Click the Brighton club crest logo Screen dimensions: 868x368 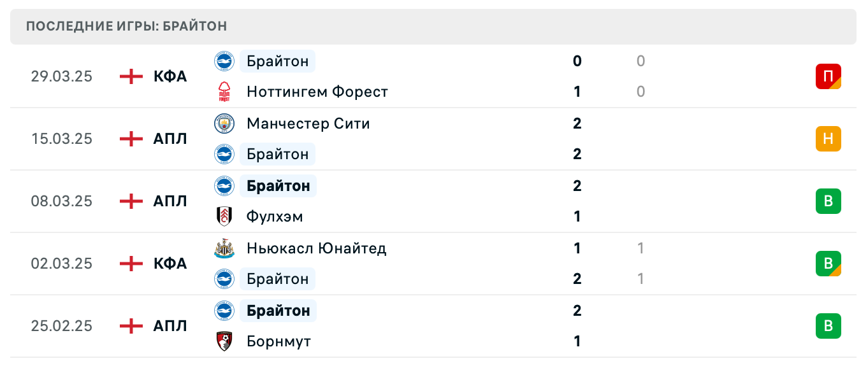[x=224, y=61]
